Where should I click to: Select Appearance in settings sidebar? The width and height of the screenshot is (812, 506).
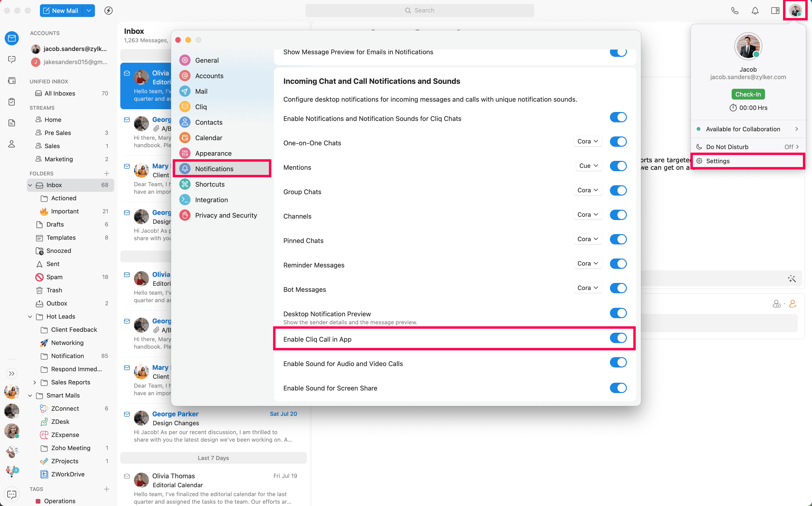(213, 153)
